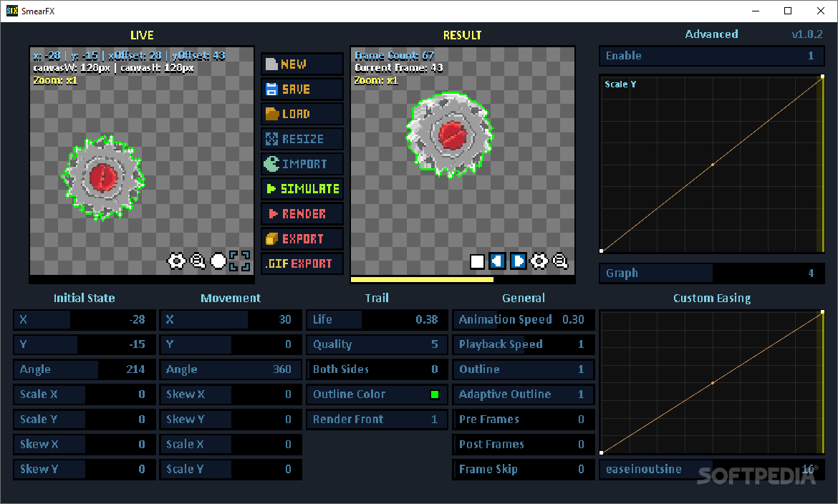Click the zoom magnifier in LIVE view

198,261
